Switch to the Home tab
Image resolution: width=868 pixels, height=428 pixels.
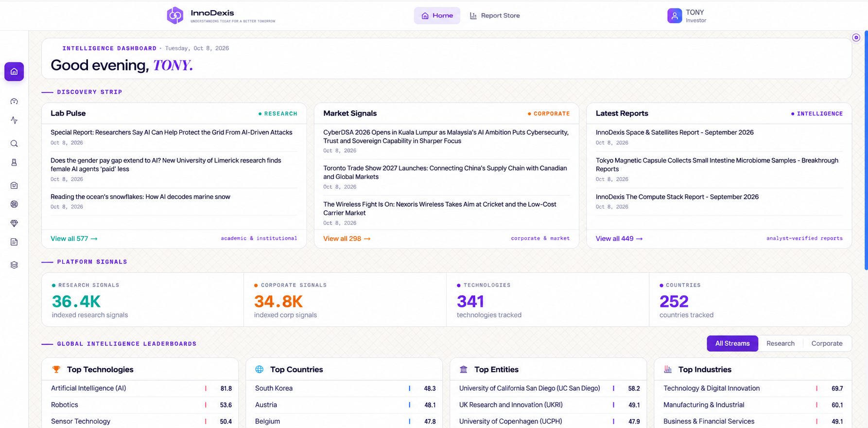pyautogui.click(x=437, y=16)
